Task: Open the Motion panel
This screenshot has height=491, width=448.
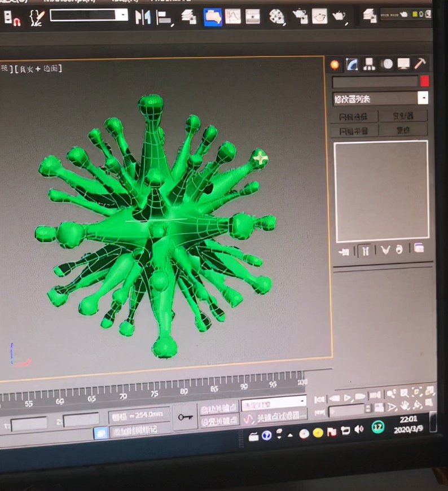Action: click(x=386, y=64)
